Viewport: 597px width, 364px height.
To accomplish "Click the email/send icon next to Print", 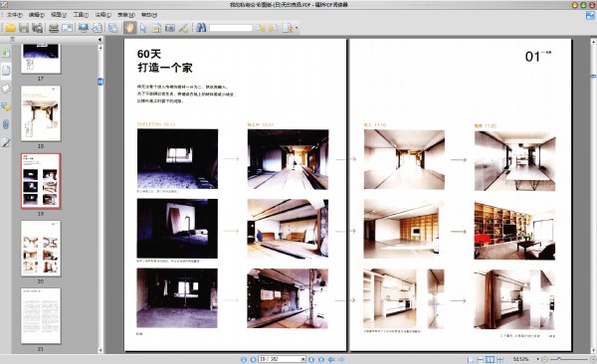I will pyautogui.click(x=68, y=28).
